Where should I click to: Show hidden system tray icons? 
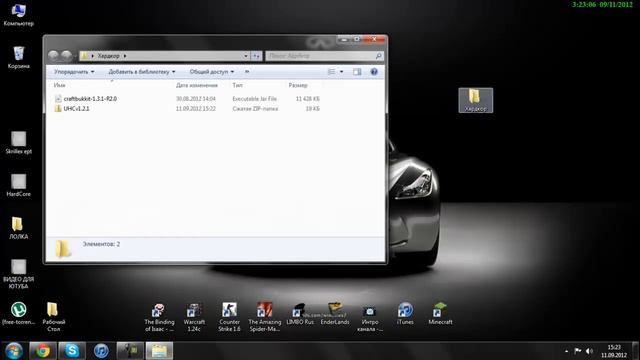point(567,351)
